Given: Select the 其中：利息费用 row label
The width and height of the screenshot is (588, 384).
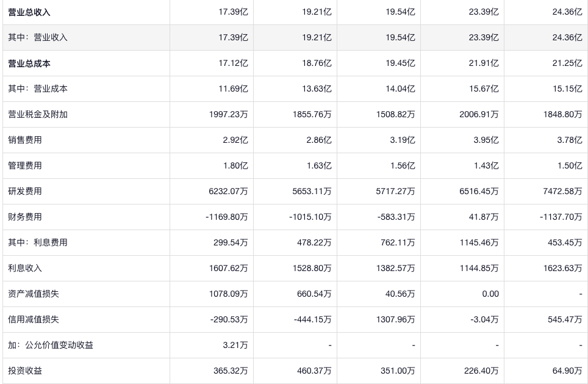Looking at the screenshot, I should 38,243.
